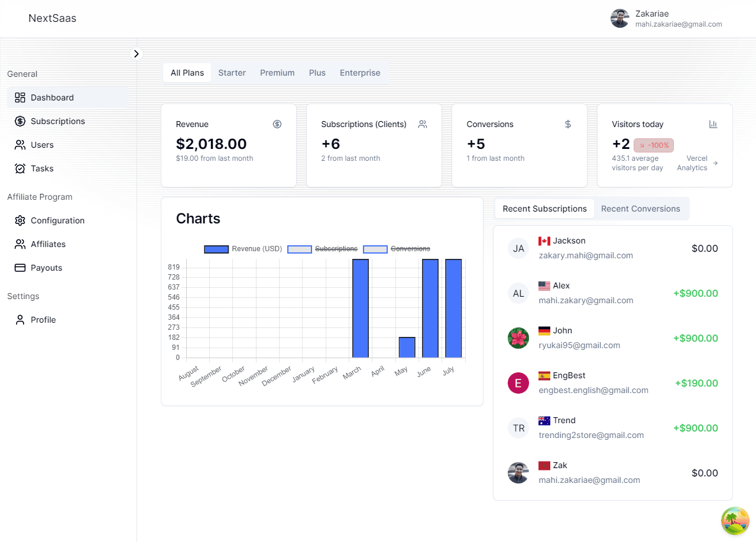Click the Subscriptions dollar icon in sidebar
756x542 pixels.
(20, 121)
